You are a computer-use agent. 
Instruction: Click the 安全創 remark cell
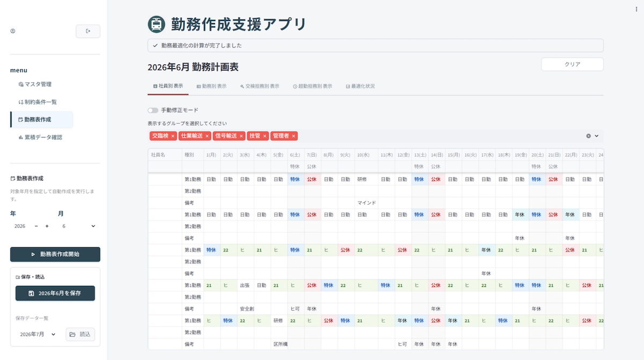(245, 309)
